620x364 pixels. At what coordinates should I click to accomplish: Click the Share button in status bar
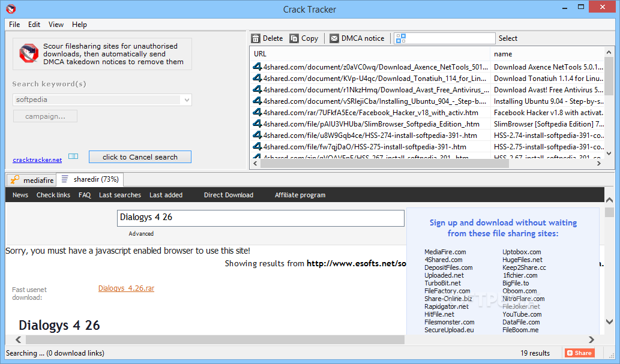580,353
